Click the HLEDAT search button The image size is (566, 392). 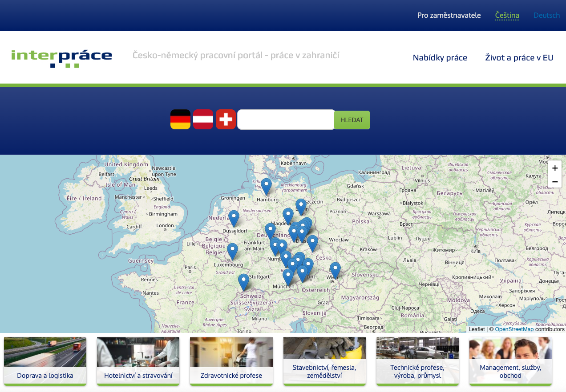pyautogui.click(x=352, y=120)
